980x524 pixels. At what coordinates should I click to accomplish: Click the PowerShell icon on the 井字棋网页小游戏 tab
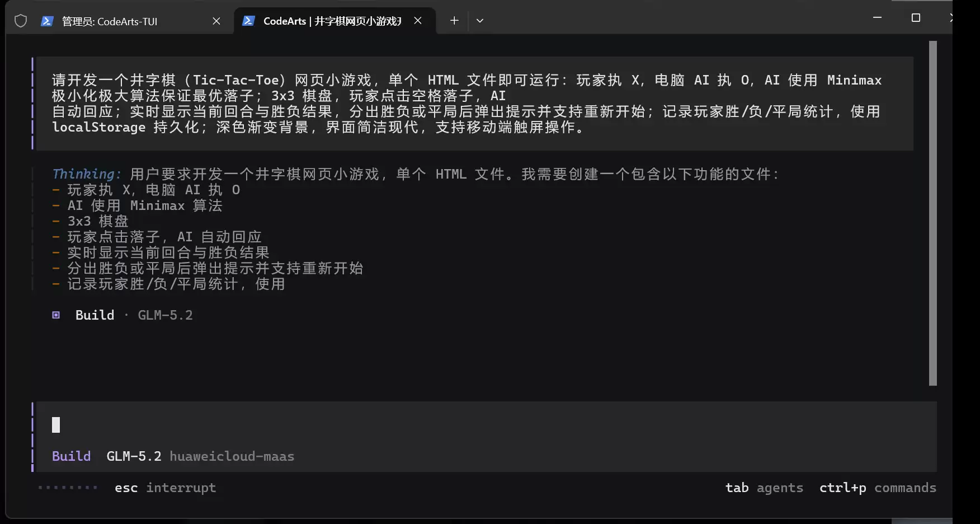pyautogui.click(x=248, y=21)
